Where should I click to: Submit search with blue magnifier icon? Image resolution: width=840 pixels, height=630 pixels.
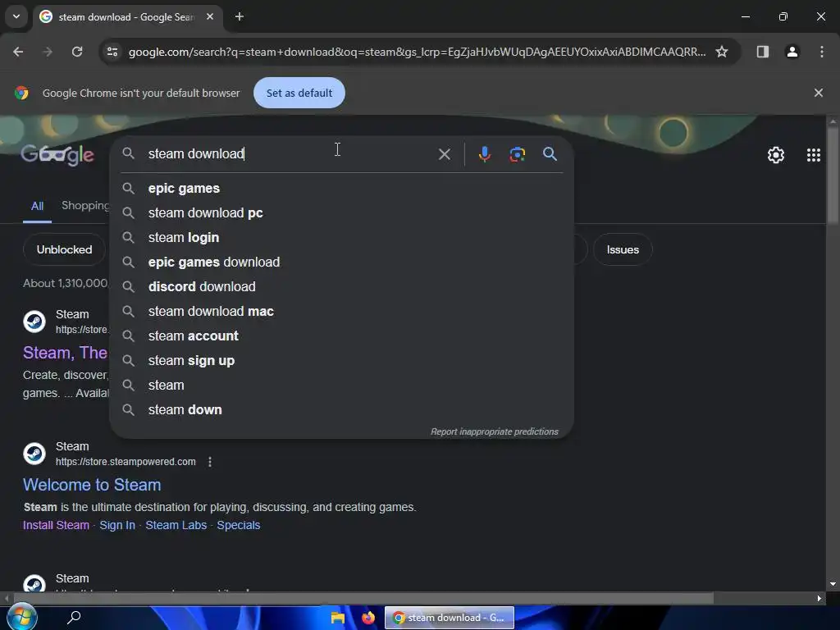click(x=550, y=154)
